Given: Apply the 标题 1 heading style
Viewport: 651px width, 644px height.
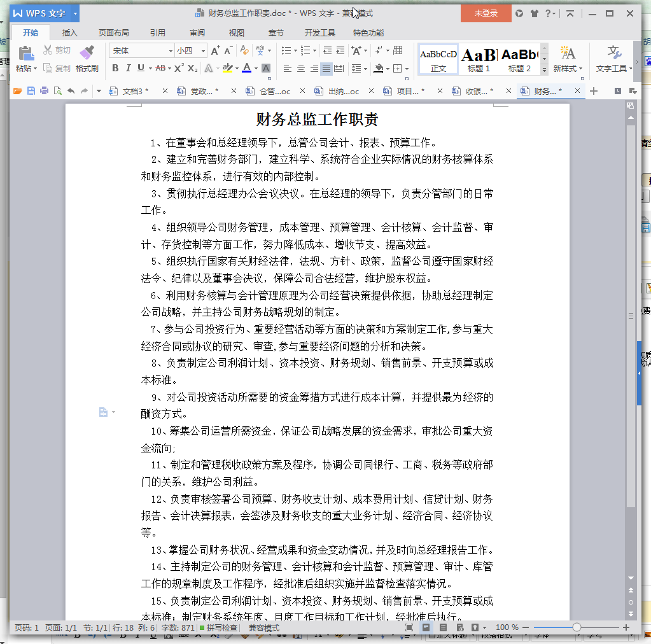Looking at the screenshot, I should (479, 59).
